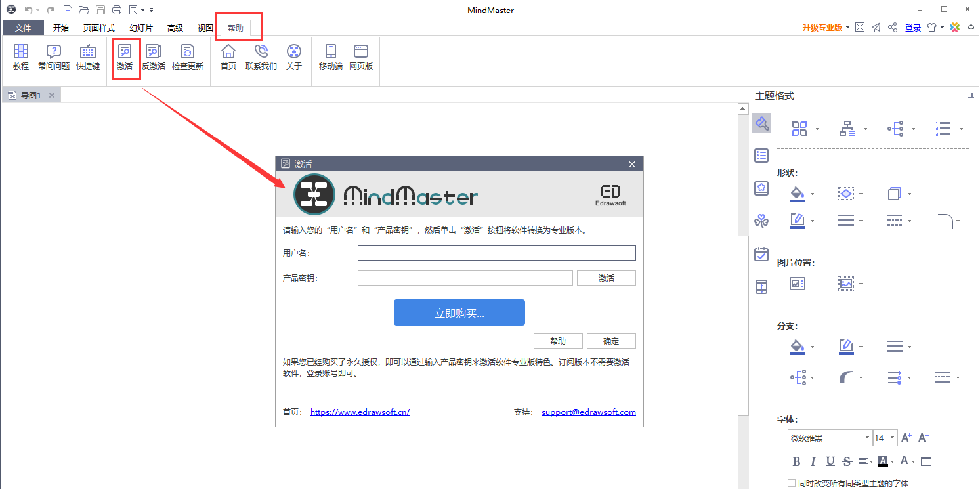Check 同时改变所有同类型主题的字体 checkbox
The height and width of the screenshot is (489, 980).
792,483
